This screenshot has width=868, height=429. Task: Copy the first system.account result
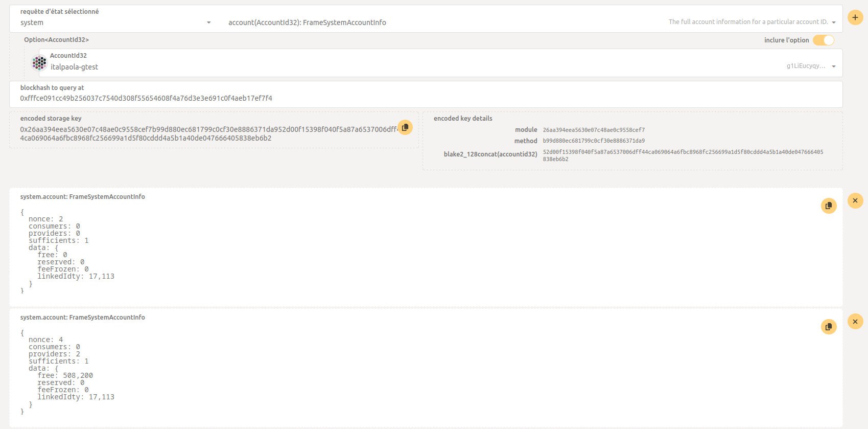828,206
